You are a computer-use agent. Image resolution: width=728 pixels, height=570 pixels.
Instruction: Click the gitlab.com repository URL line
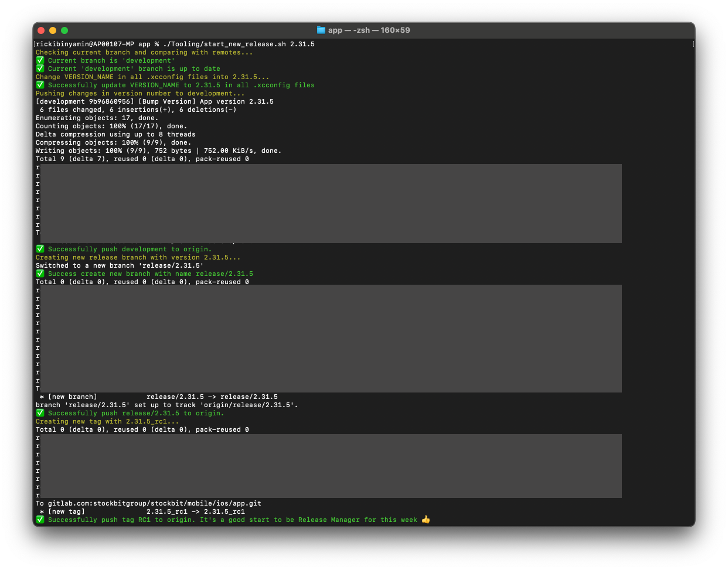click(149, 503)
